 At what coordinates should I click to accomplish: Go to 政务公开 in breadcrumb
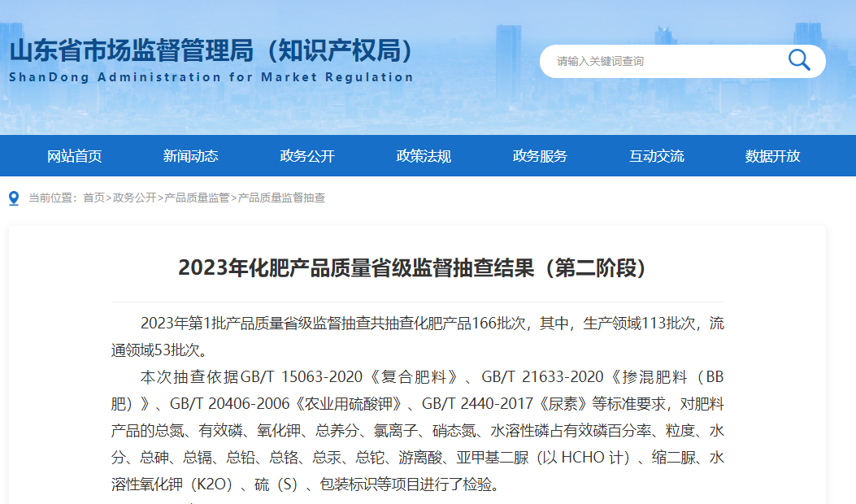pyautogui.click(x=134, y=198)
